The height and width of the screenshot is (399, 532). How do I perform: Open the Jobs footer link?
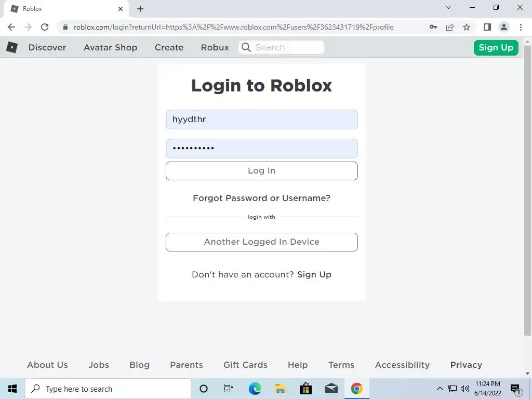pyautogui.click(x=99, y=365)
